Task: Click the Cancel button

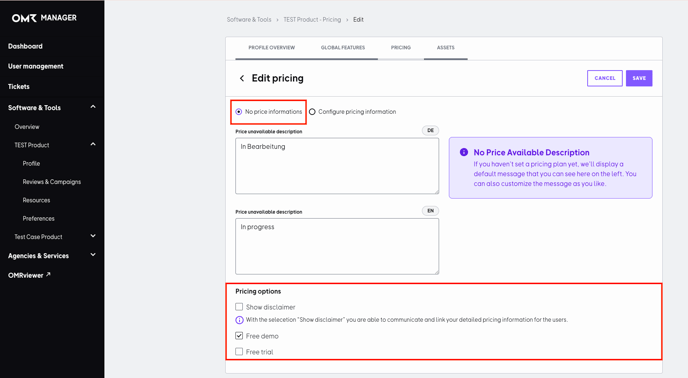Action: (x=605, y=78)
